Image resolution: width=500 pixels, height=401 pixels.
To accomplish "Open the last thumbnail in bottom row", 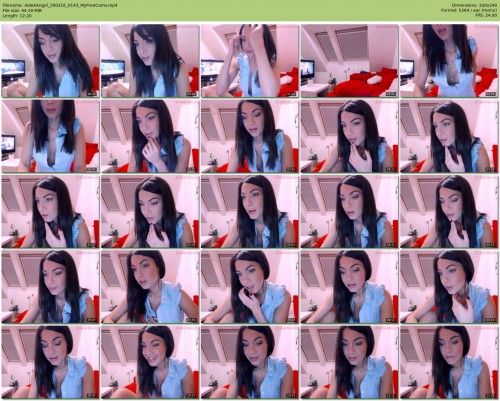I will (x=449, y=362).
